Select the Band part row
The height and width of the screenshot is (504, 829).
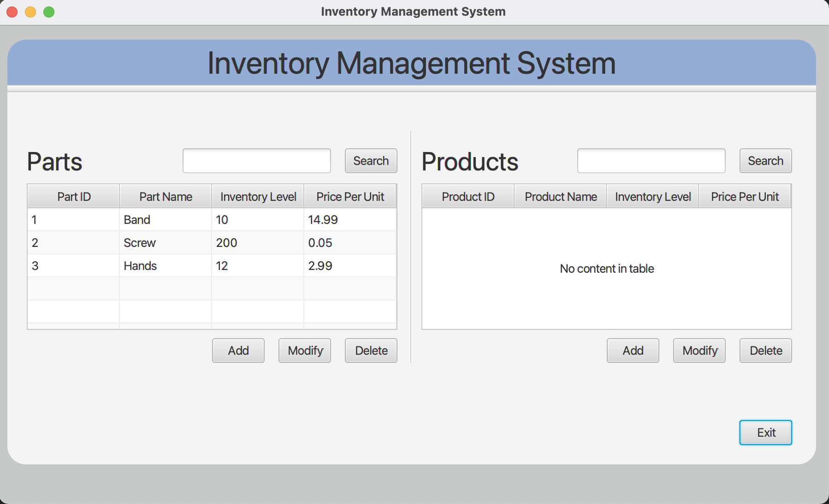[184, 220]
